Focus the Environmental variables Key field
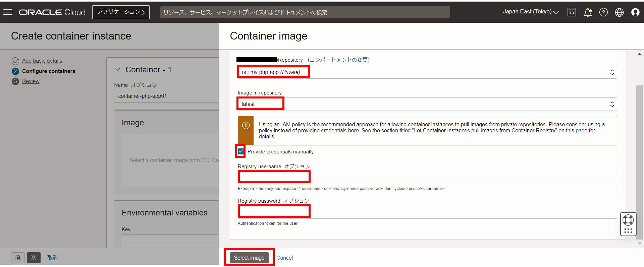Image resolution: width=644 pixels, height=267 pixels. (x=170, y=241)
